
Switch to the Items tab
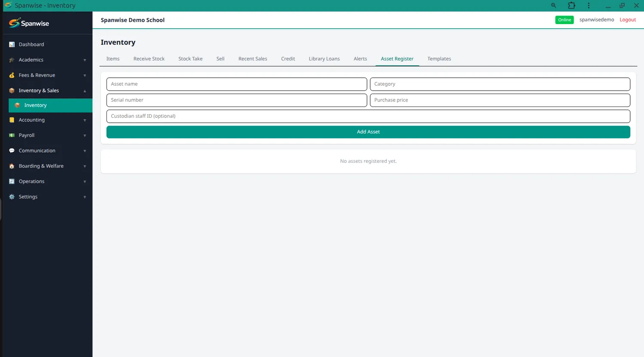pos(113,59)
